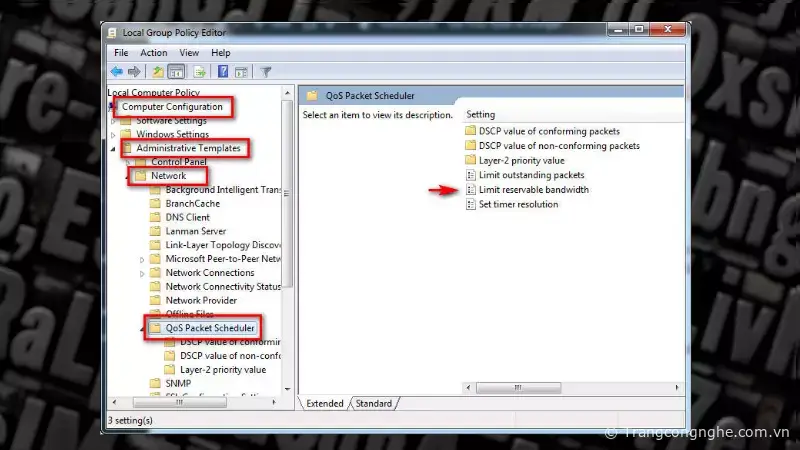Expand the Windows Settings tree node
The image size is (800, 450).
[x=114, y=135]
